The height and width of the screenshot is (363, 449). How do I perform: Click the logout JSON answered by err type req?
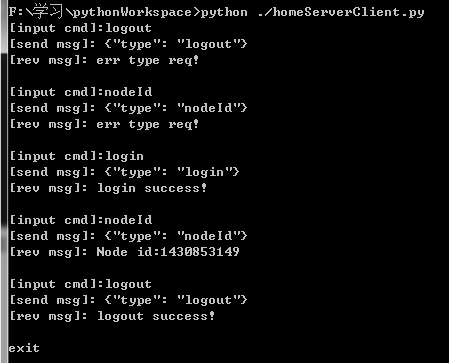pyautogui.click(x=176, y=44)
